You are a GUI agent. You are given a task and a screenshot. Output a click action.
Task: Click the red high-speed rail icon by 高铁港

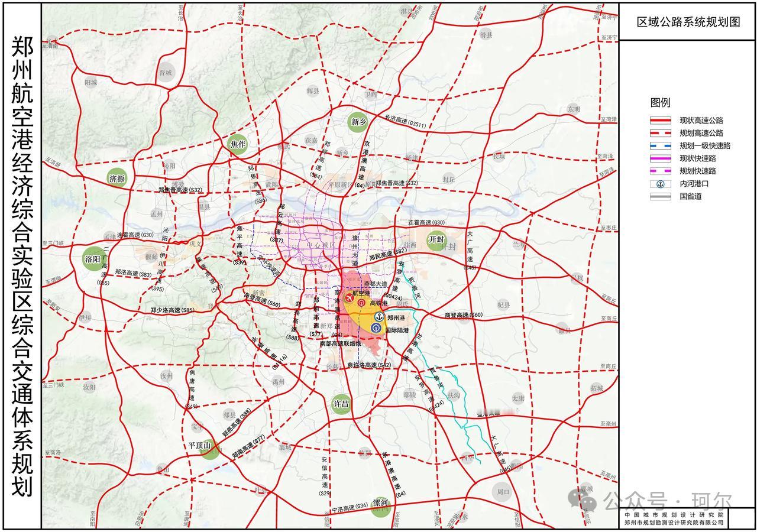click(361, 303)
